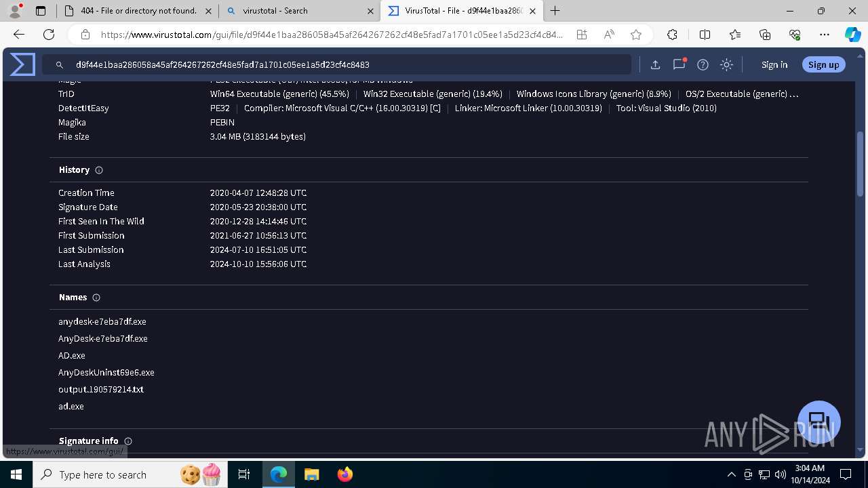868x488 pixels.
Task: Click the Sign up button
Action: 823,64
